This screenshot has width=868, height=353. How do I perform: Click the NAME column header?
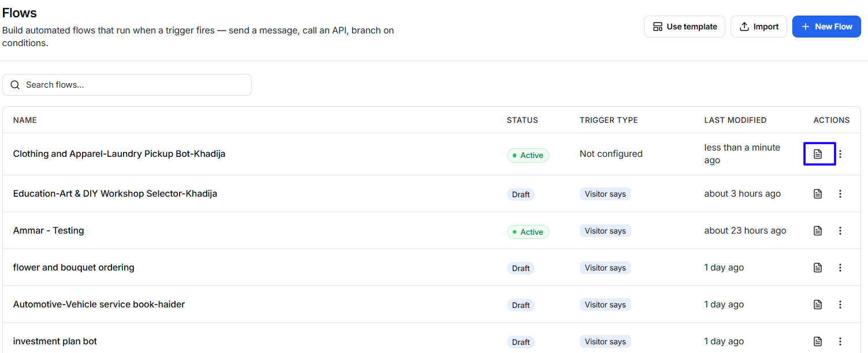tap(25, 120)
